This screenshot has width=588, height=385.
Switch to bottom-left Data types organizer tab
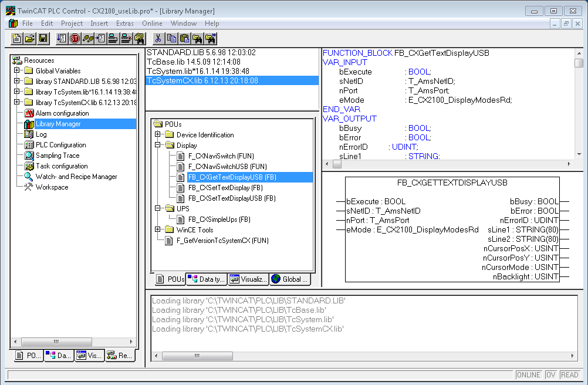coord(59,356)
